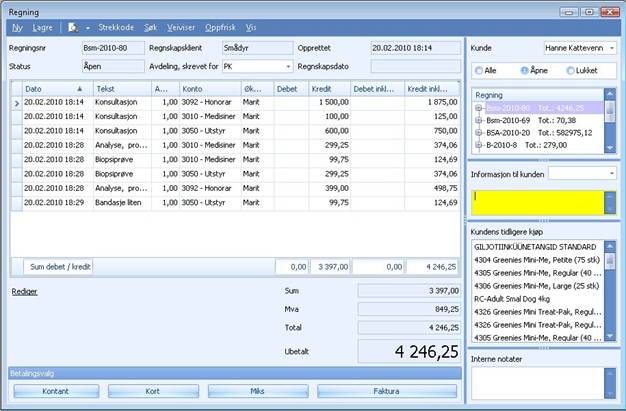
Task: Open the Avdeling, skrevet for dropdown
Action: click(x=288, y=66)
